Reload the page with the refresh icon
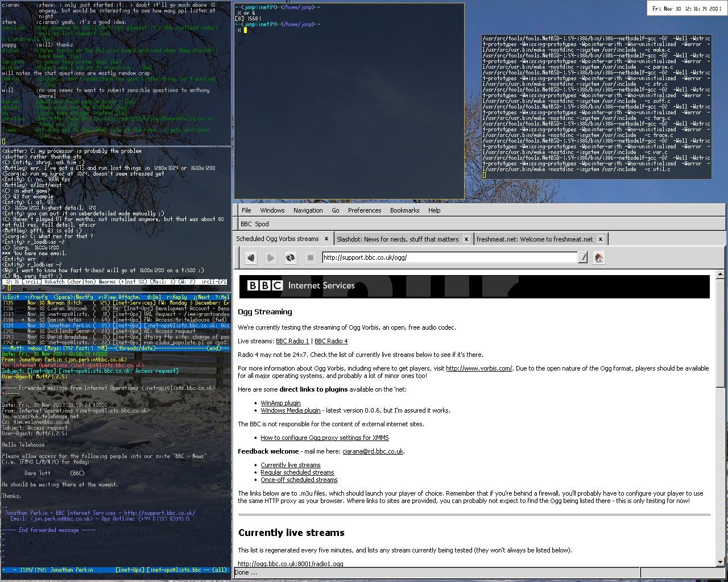This screenshot has width=728, height=582. coord(290,258)
